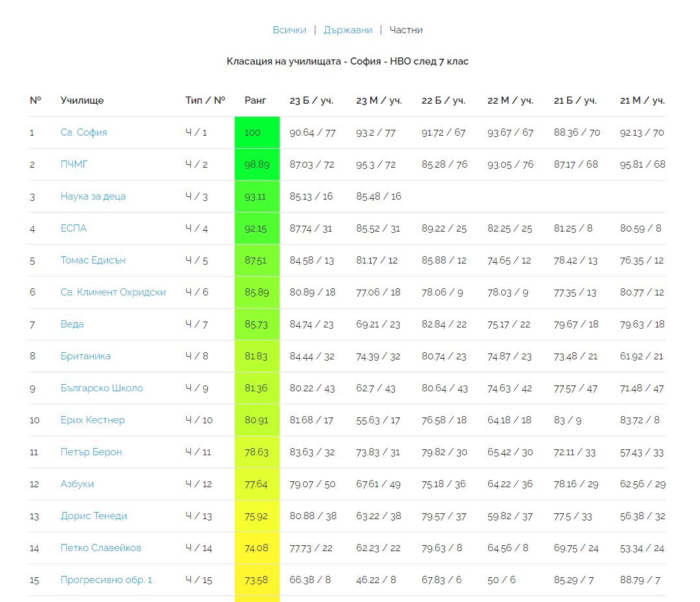
Task: Click the yellow rank cell showing 73.58
Action: pyautogui.click(x=257, y=580)
